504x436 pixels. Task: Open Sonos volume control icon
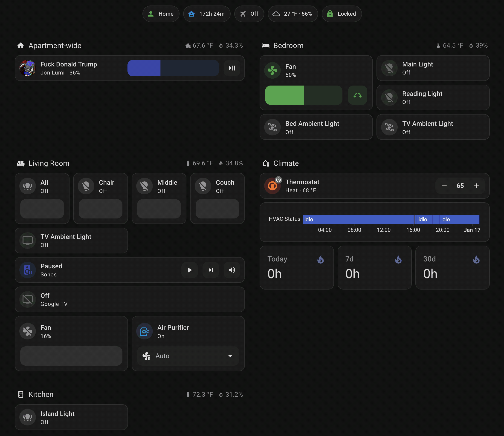pyautogui.click(x=232, y=270)
